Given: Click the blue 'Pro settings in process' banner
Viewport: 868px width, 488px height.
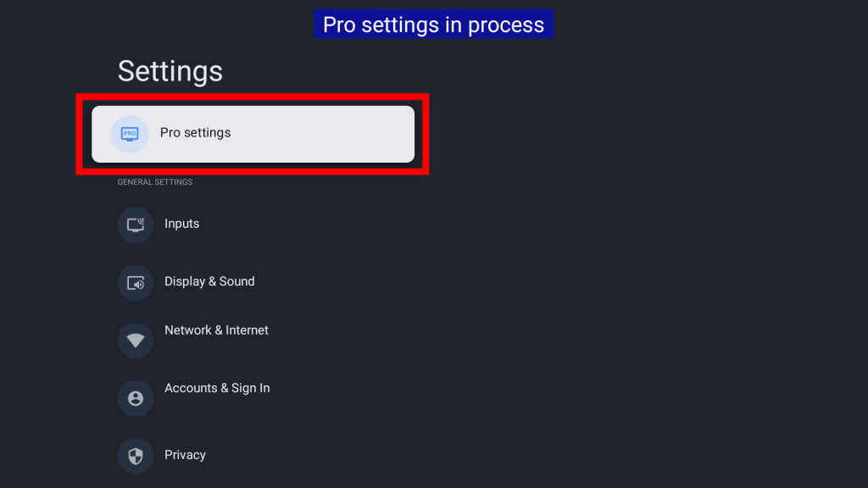Looking at the screenshot, I should 433,25.
